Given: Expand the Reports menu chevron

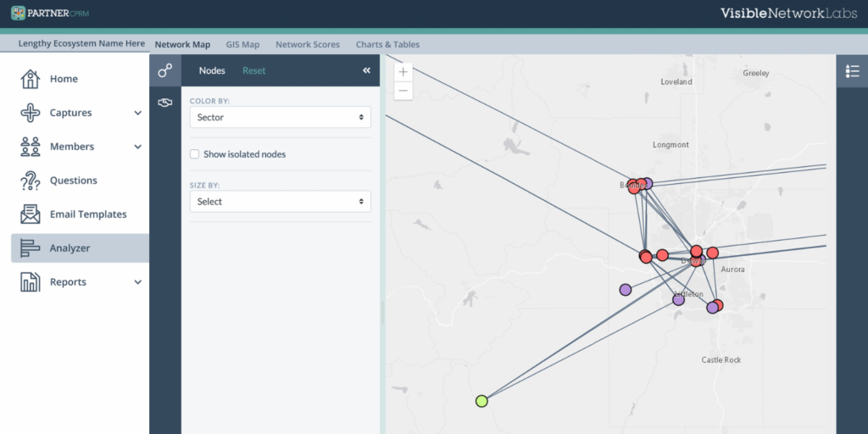Looking at the screenshot, I should click(138, 282).
